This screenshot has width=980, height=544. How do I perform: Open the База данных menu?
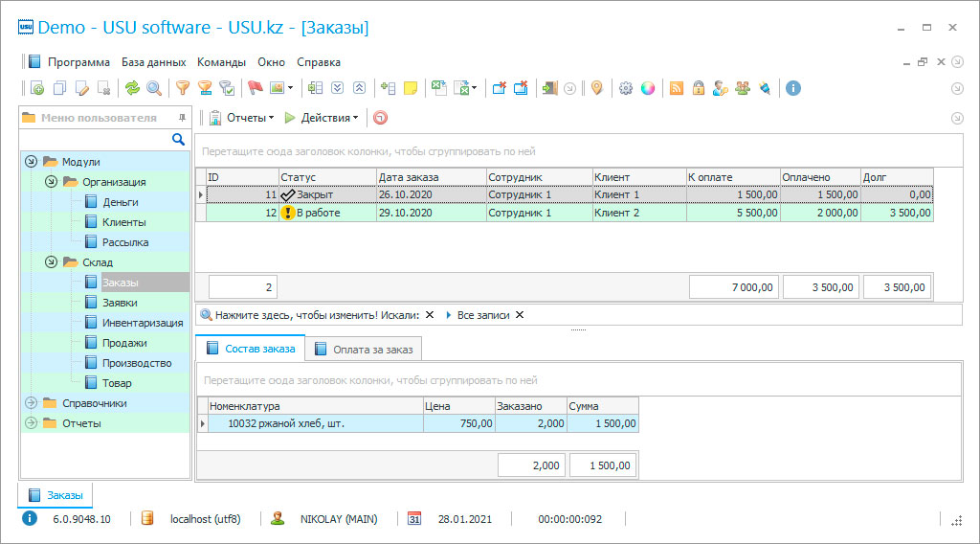pos(154,62)
